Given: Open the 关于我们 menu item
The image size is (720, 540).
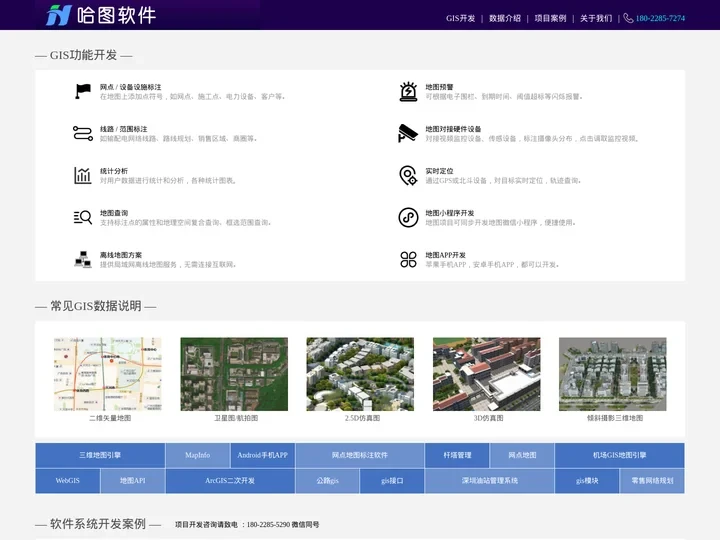Looking at the screenshot, I should coord(596,18).
